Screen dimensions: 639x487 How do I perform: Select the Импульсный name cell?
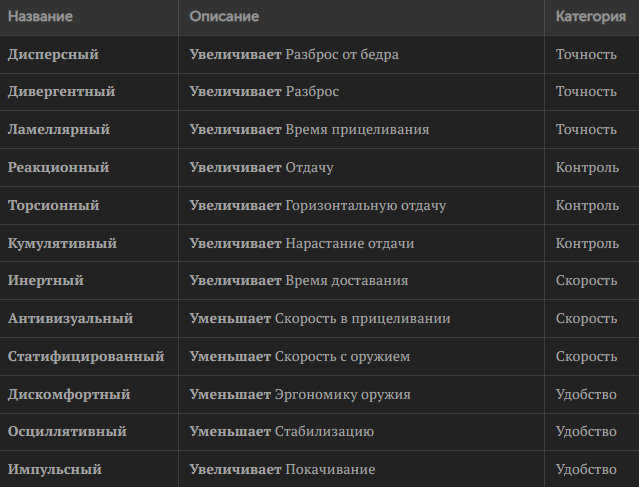[54, 469]
